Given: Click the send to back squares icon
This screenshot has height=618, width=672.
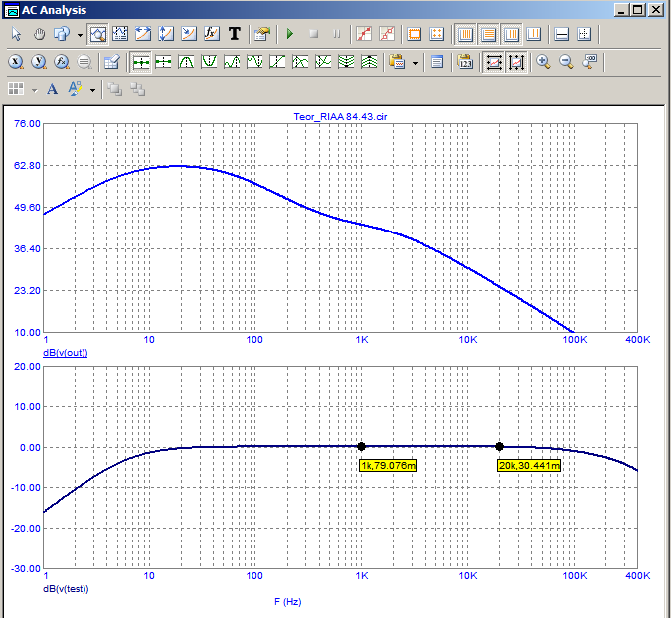Looking at the screenshot, I should coord(137,89).
